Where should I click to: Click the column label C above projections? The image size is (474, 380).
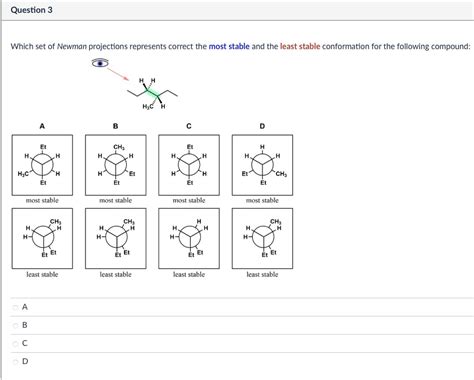[x=189, y=126]
